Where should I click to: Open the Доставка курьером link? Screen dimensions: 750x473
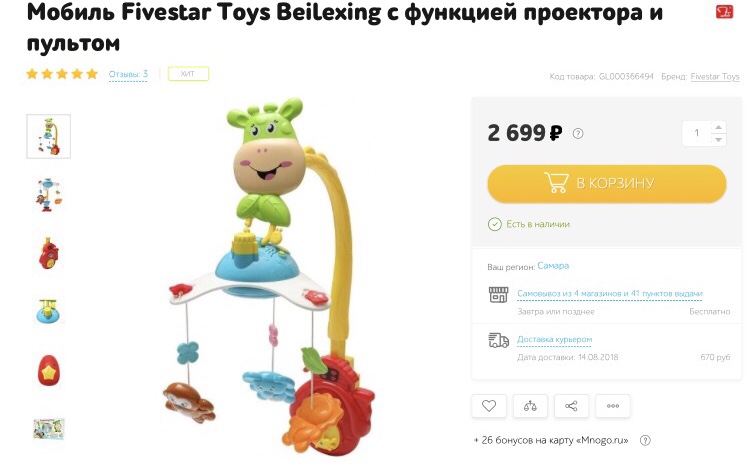[x=554, y=340]
